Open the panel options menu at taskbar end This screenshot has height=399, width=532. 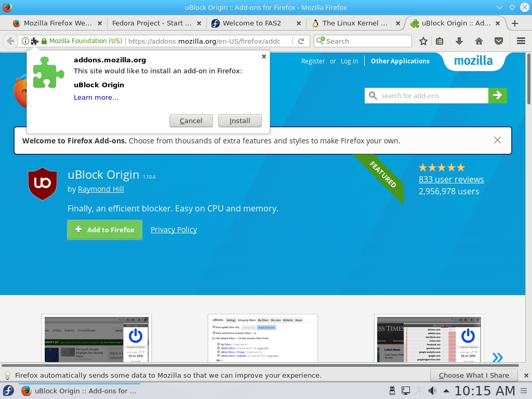pyautogui.click(x=524, y=391)
